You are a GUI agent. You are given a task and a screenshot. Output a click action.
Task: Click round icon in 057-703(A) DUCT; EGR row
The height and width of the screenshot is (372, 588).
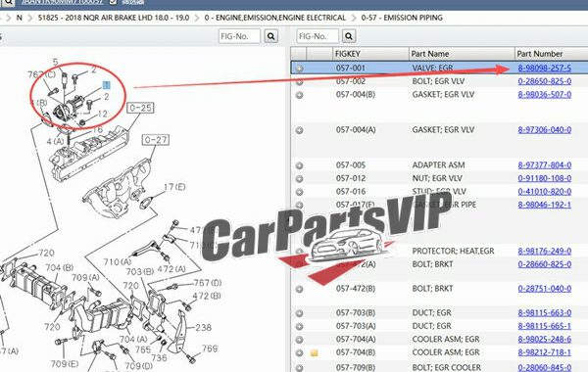click(299, 326)
